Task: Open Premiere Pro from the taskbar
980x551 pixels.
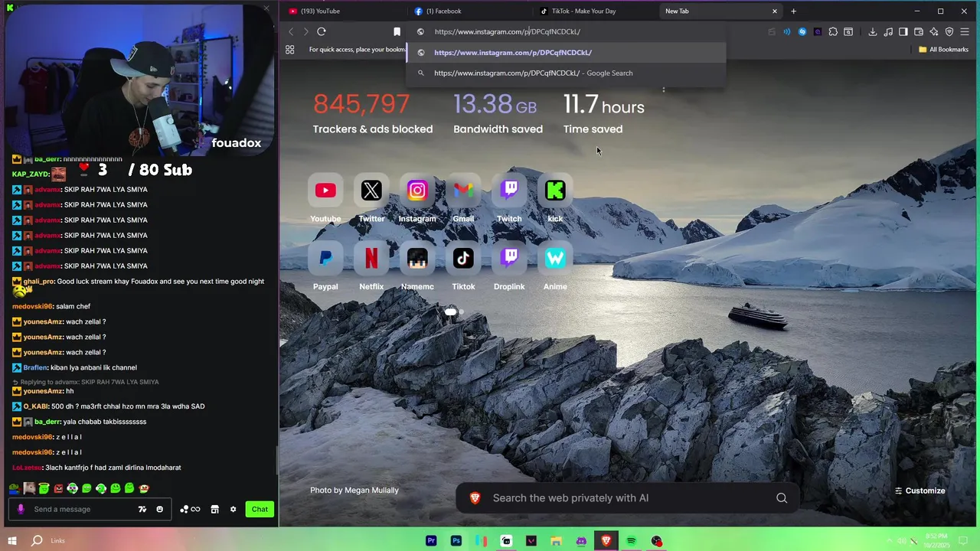Action: click(431, 541)
